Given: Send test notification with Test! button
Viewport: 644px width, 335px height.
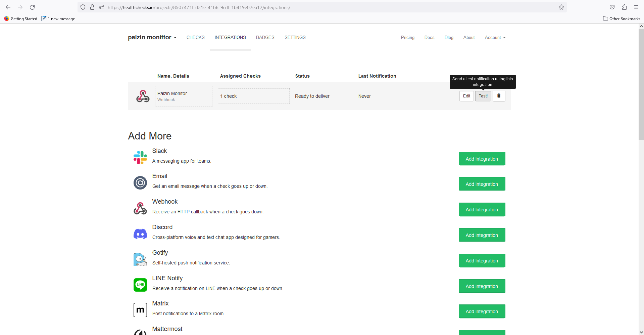Looking at the screenshot, I should click(x=483, y=96).
